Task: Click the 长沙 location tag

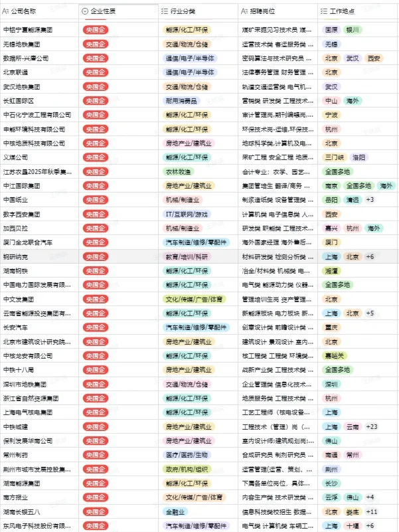Action: point(331,484)
